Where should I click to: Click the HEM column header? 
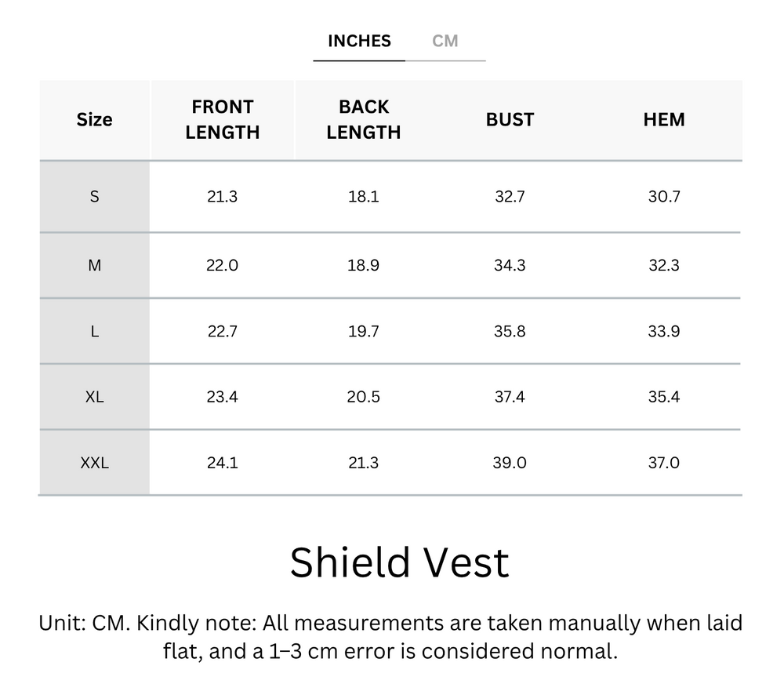tap(664, 120)
